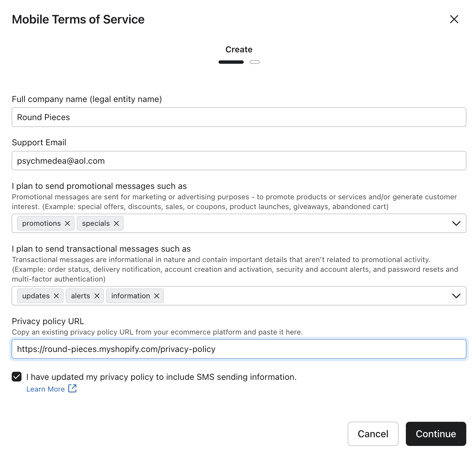Screen dimensions: 476x457
Task: Select the Support Email field
Action: coord(239,161)
